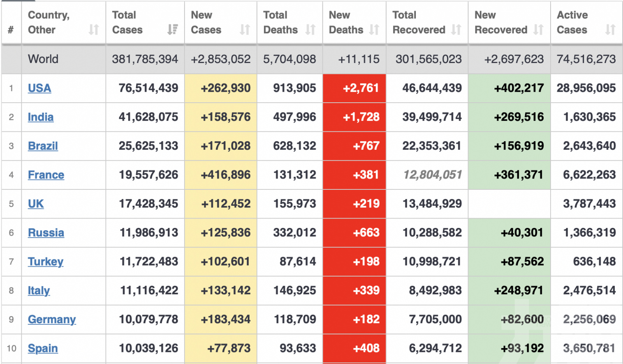Open the UK country link
The width and height of the screenshot is (623, 364).
[36, 204]
